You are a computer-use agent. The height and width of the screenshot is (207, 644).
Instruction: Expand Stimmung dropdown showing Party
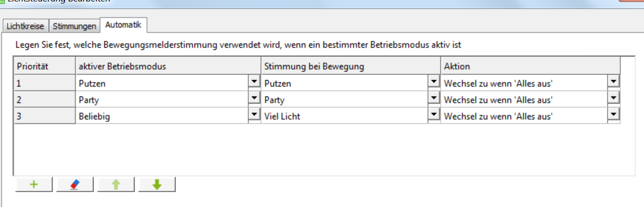(x=434, y=99)
